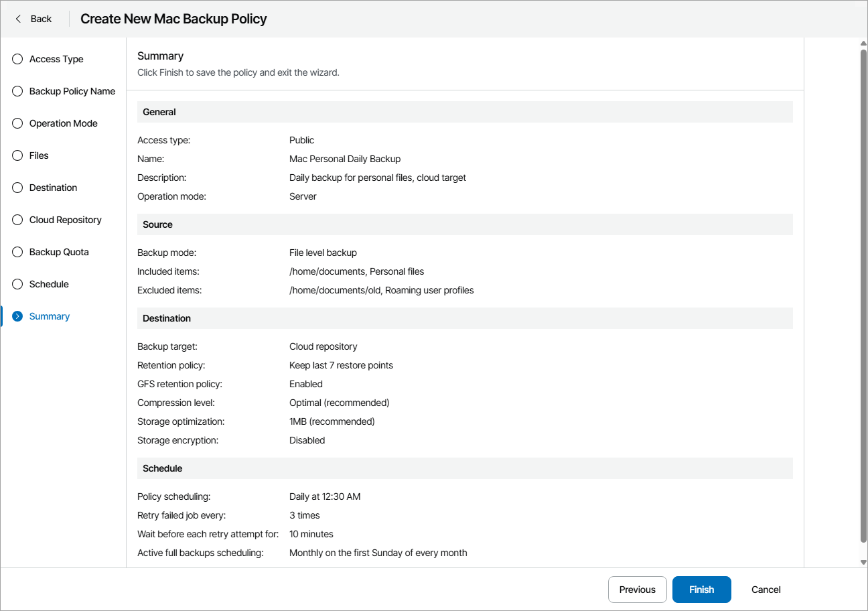Go to the Cloud Repository step
Viewport: 868px width, 611px height.
point(65,220)
